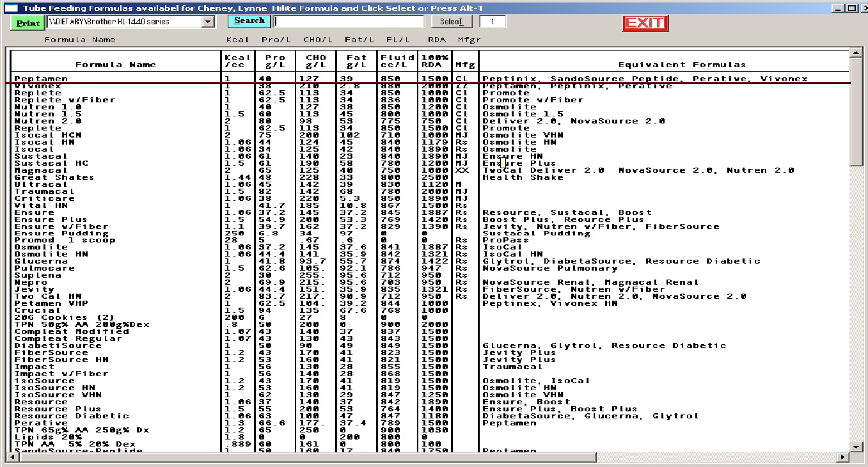The image size is (868, 467).
Task: Click the red EXIT button
Action: (645, 23)
